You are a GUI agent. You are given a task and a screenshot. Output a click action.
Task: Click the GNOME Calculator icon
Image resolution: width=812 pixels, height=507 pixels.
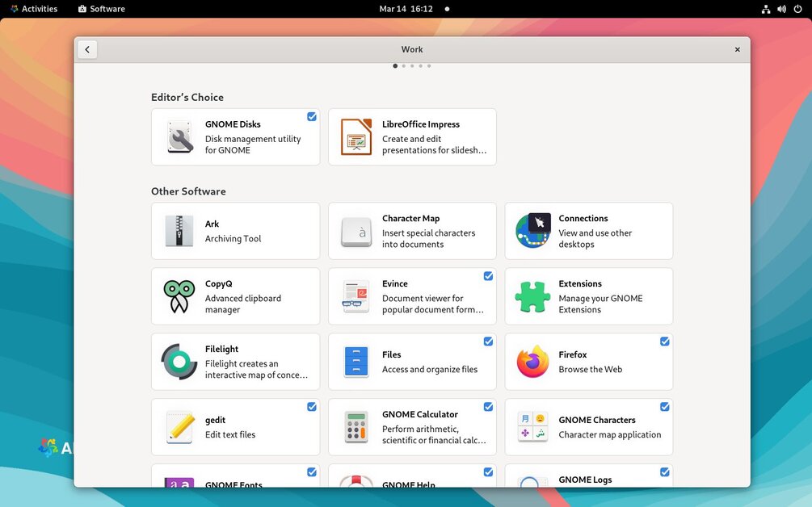pos(356,427)
